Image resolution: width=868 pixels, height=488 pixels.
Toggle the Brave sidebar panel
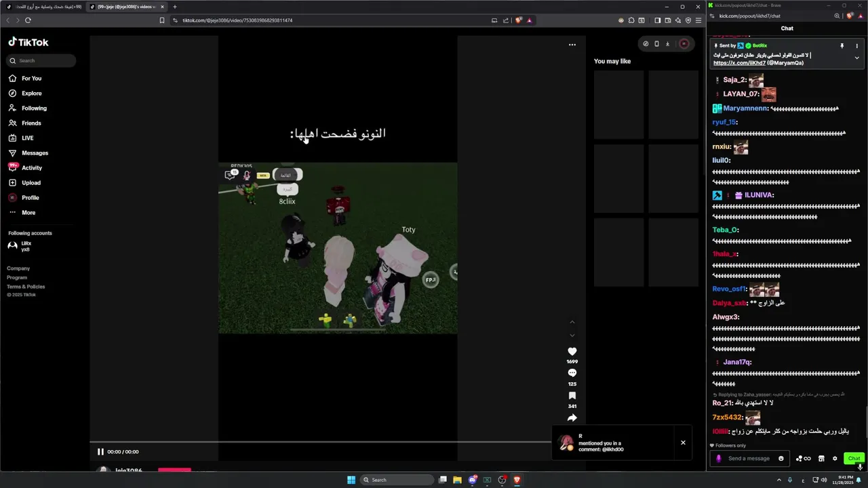[x=658, y=20]
